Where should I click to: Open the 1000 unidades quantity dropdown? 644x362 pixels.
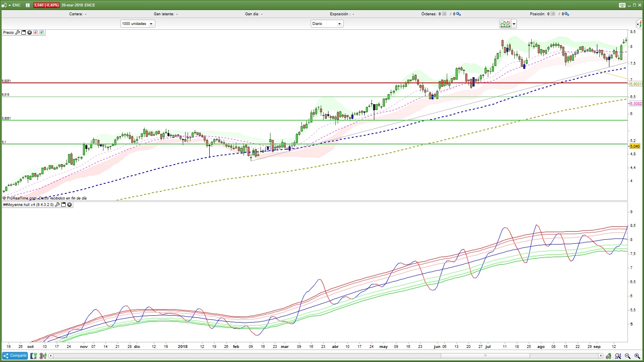pos(138,24)
